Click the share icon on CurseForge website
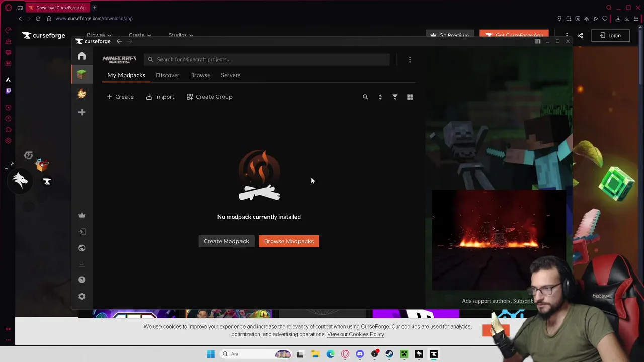644x362 pixels. (580, 35)
